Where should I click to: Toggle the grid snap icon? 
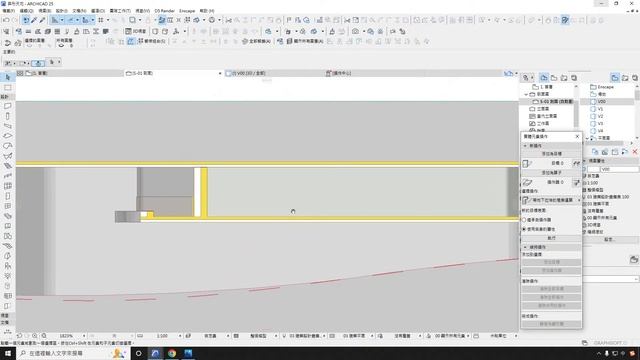coord(101,20)
